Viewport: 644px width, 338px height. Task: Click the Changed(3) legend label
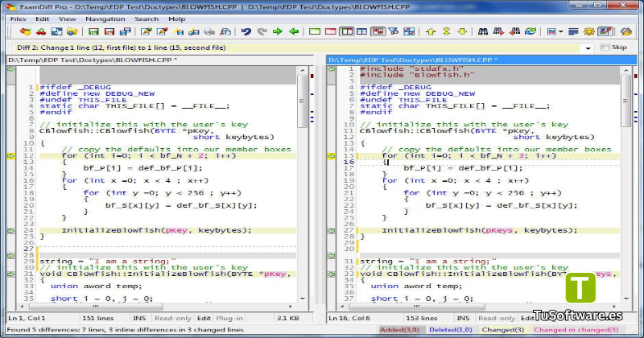(503, 329)
